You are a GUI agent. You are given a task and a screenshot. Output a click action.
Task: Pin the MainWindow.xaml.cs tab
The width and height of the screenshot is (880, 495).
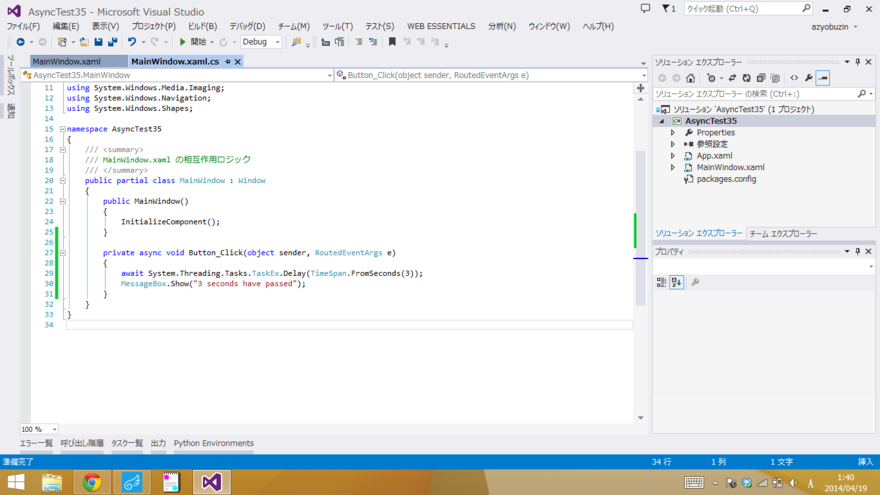[227, 62]
